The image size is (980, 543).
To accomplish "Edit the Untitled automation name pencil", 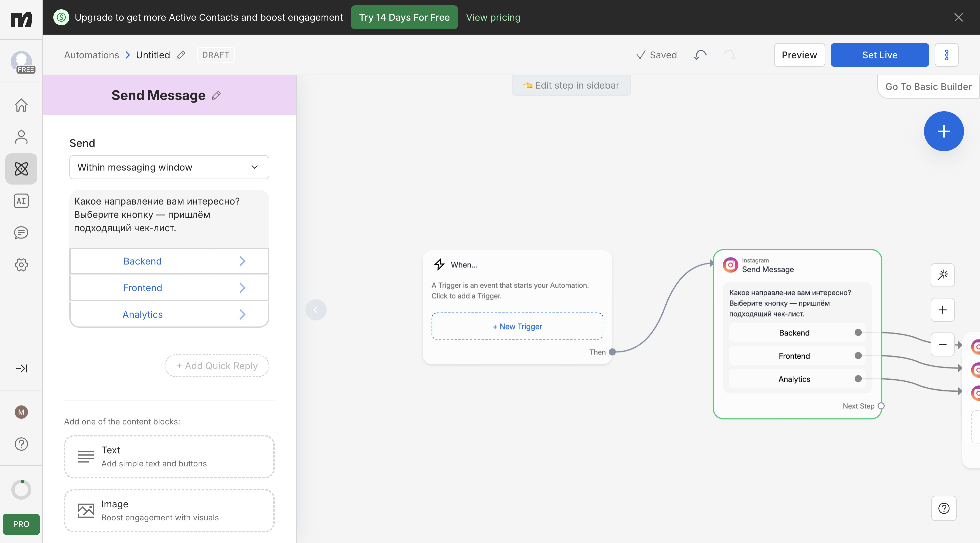I will (181, 55).
